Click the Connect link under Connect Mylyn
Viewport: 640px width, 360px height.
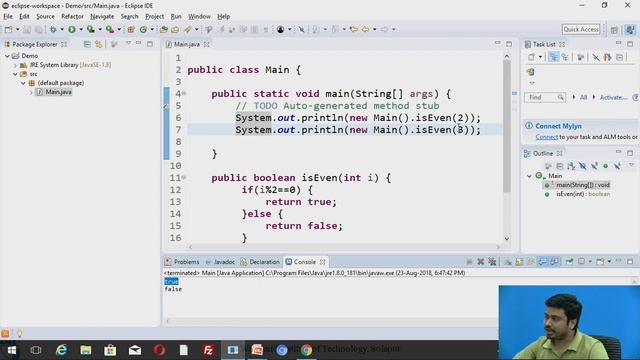click(x=547, y=137)
